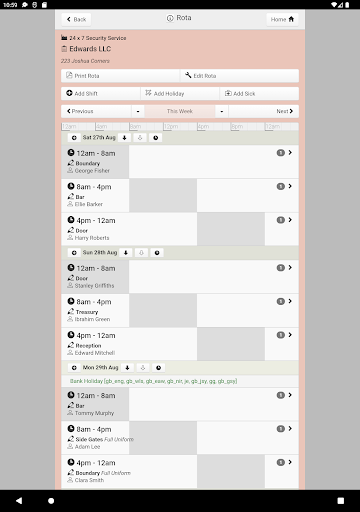This screenshot has width=360, height=512.
Task: Click the clock icon next to Sun 28th Aug
Action: click(157, 253)
